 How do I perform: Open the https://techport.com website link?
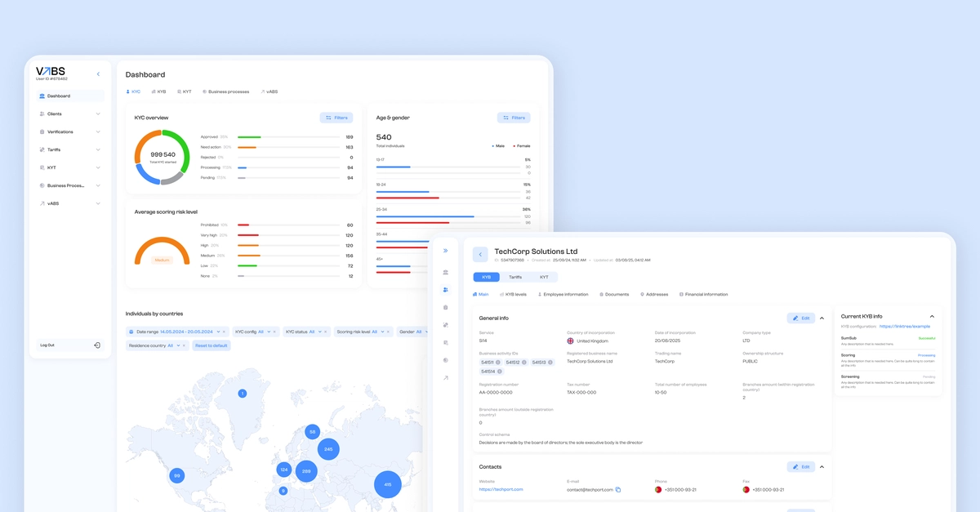(501, 490)
